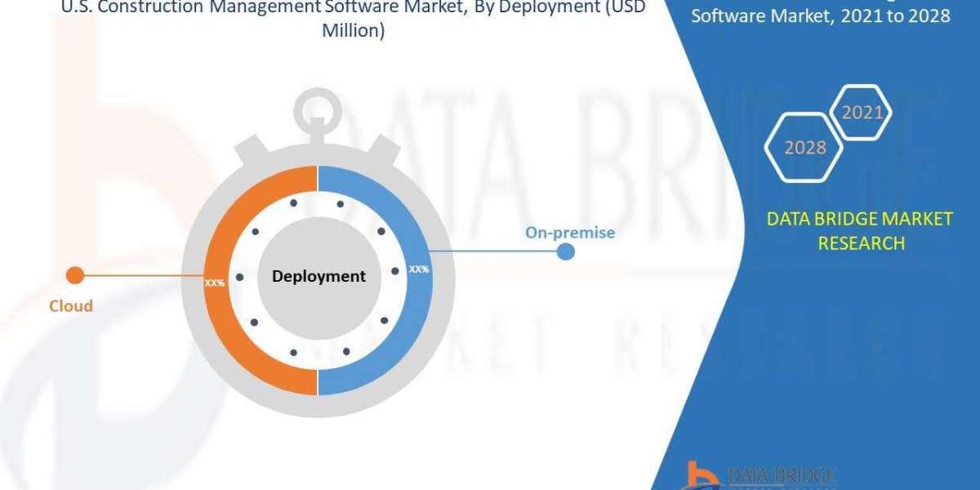Click the hexagon labeled 2028
This screenshot has height=490, width=980.
[803, 148]
